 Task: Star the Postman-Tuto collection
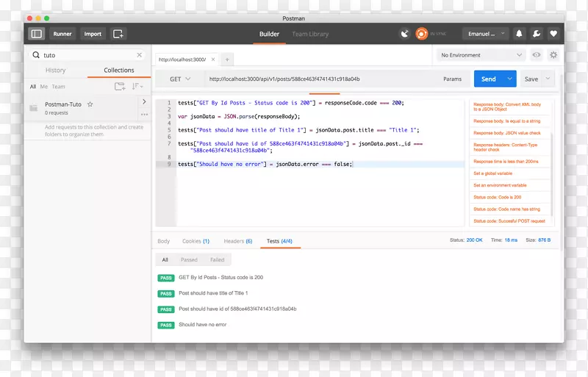(x=90, y=104)
